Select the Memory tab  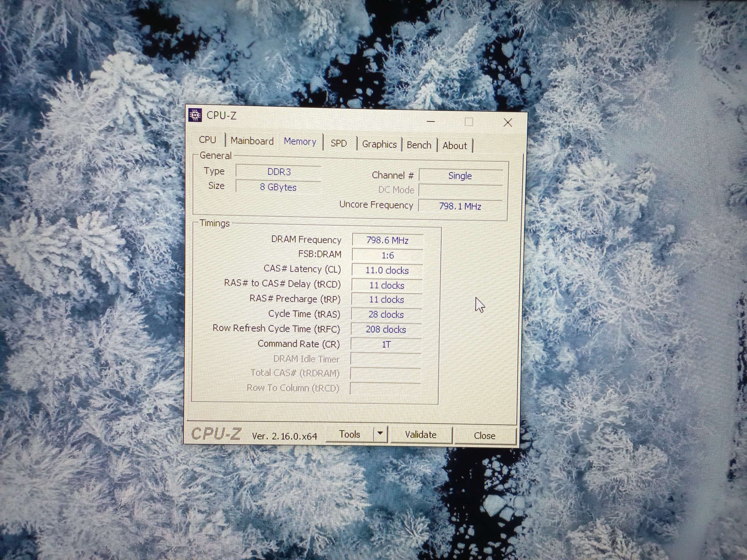point(300,142)
